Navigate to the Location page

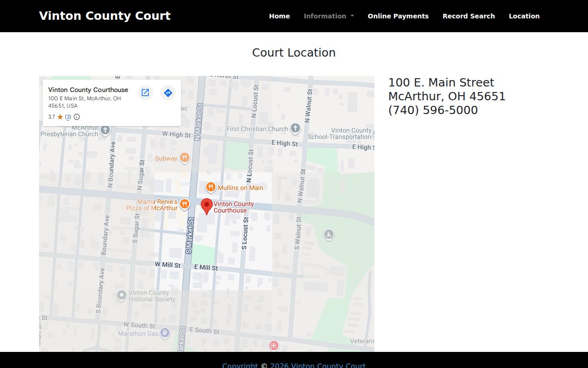pos(524,16)
